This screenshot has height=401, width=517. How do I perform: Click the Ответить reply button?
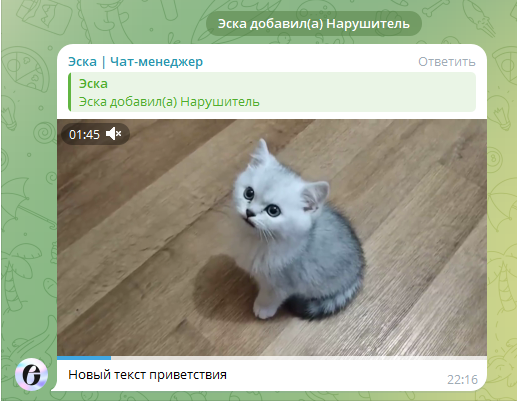tap(447, 62)
